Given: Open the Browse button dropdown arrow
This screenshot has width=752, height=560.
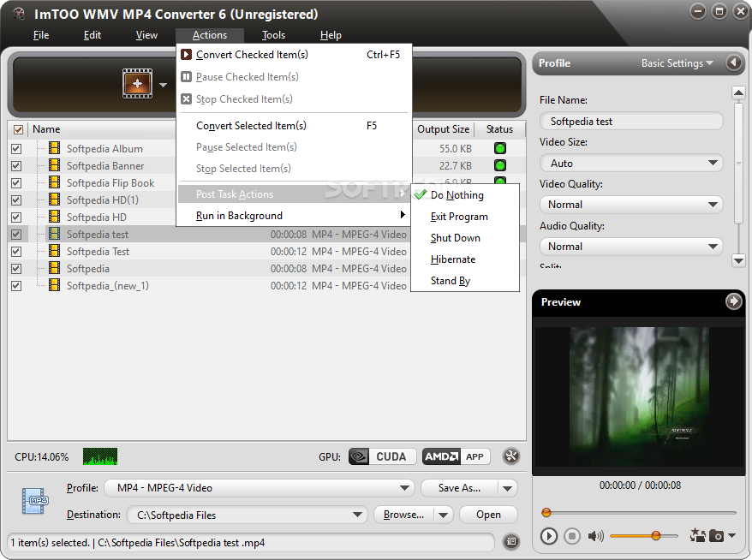Looking at the screenshot, I should click(x=443, y=515).
